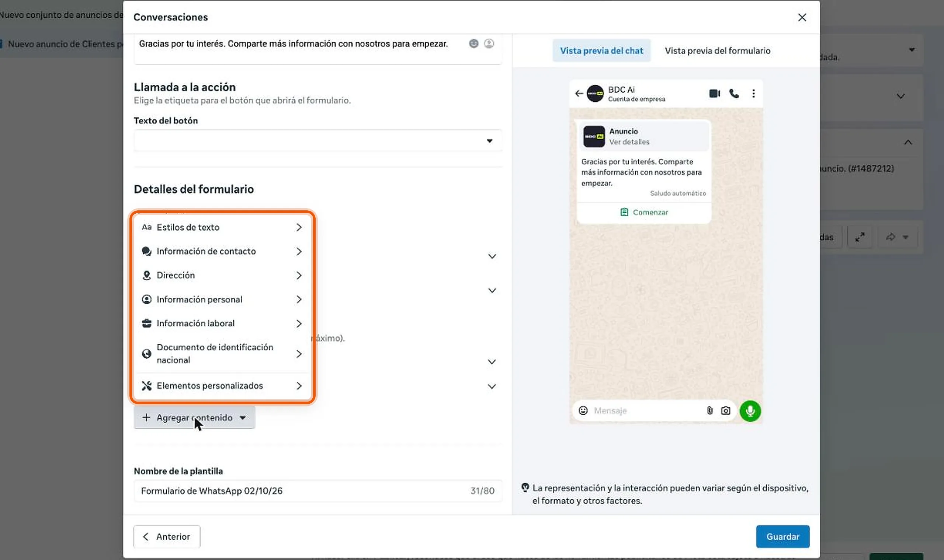Select Información de contacto menu item
This screenshot has width=944, height=560.
click(222, 251)
